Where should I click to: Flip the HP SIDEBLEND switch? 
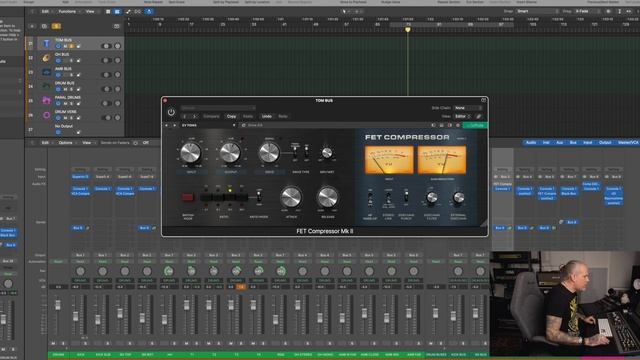click(370, 198)
